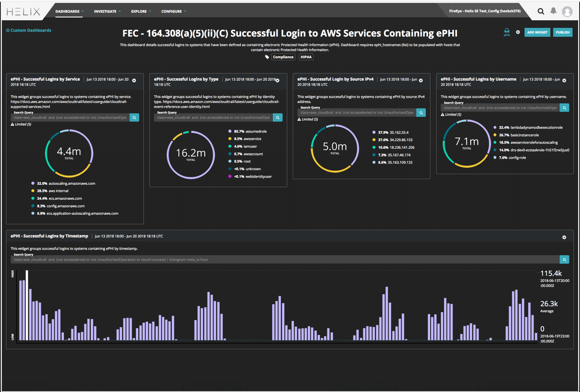Run search in Logins by Timestamp widget
Viewport: 580px width, 392px height.
pyautogui.click(x=564, y=259)
